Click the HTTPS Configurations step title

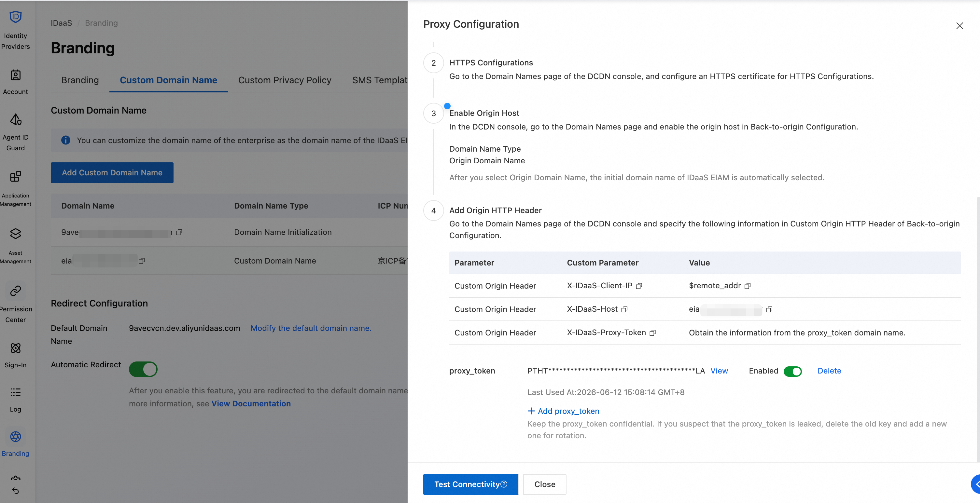coord(491,63)
